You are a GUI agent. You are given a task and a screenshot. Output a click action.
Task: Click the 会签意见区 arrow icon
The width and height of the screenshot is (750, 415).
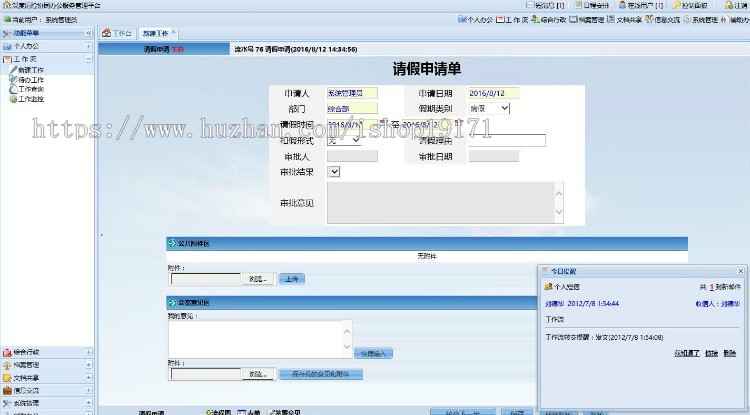coord(172,303)
